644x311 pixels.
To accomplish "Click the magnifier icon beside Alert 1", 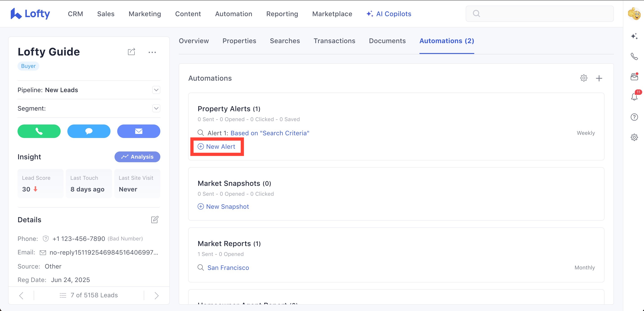I will coord(201,133).
